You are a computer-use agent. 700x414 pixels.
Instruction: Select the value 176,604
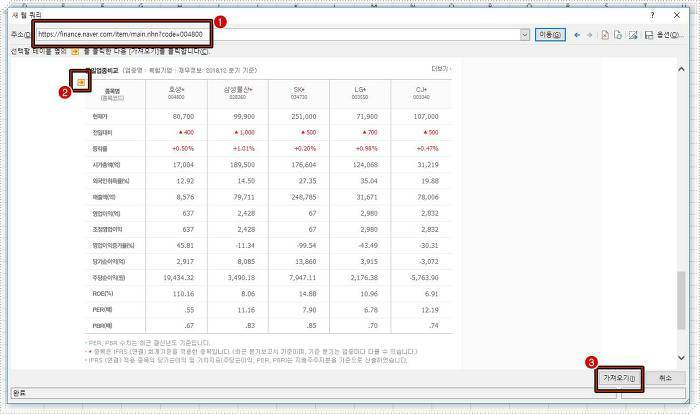pyautogui.click(x=304, y=165)
